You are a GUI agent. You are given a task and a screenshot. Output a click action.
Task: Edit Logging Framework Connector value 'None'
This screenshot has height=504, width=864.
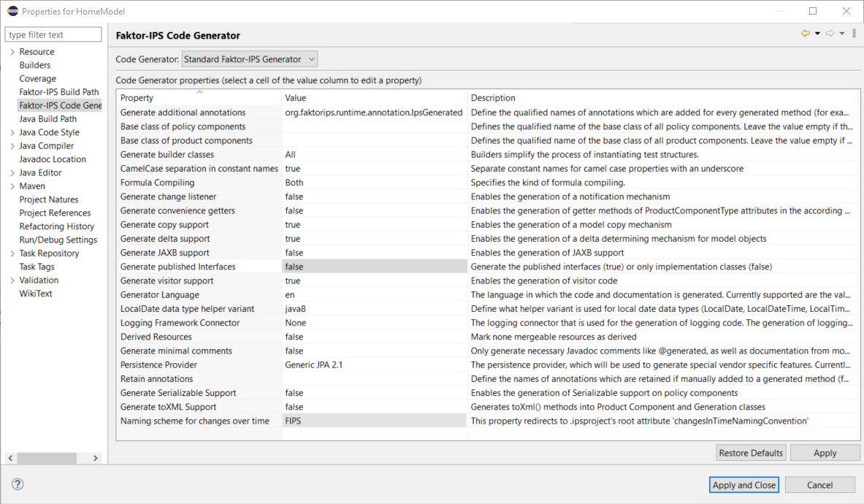point(374,323)
